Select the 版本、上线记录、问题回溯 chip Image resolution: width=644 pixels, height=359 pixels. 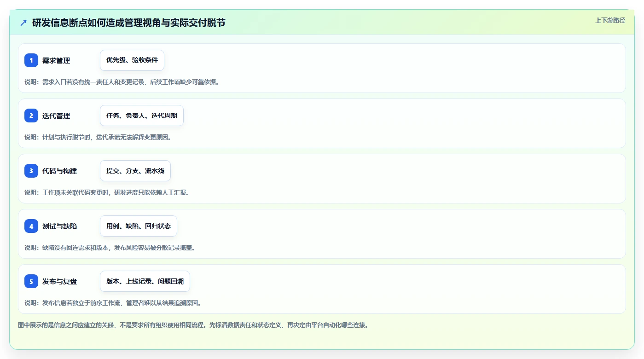[x=145, y=281]
